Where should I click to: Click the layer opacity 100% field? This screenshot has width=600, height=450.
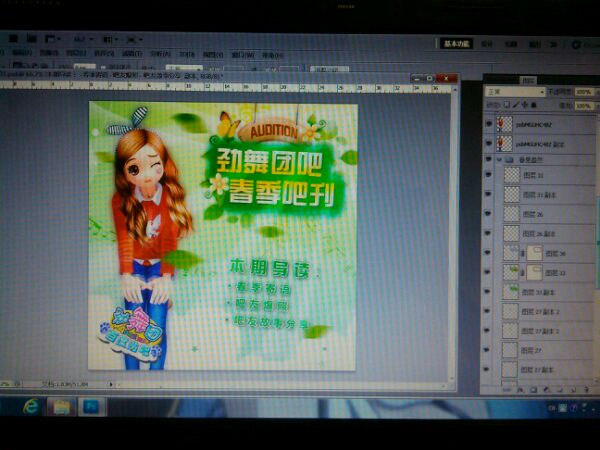584,92
